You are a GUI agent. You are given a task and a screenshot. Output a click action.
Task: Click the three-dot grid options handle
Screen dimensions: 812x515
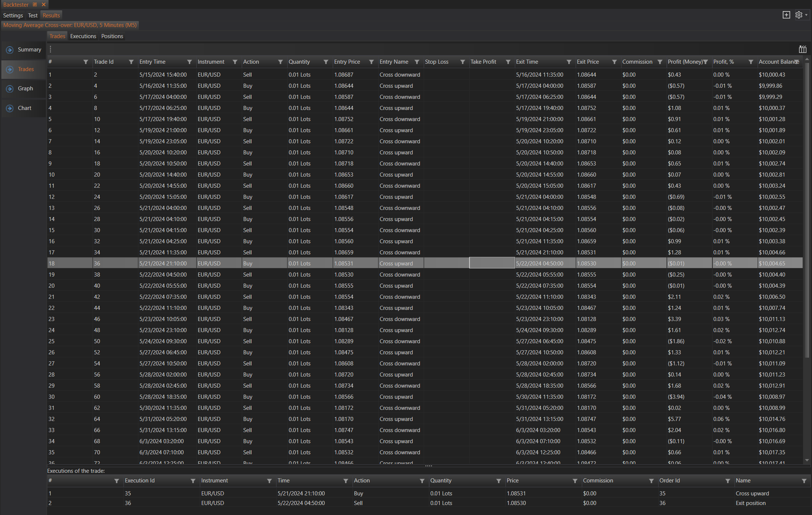pos(51,49)
